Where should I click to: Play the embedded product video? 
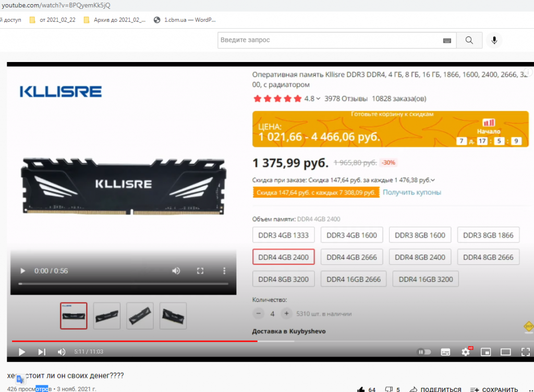pyautogui.click(x=23, y=271)
